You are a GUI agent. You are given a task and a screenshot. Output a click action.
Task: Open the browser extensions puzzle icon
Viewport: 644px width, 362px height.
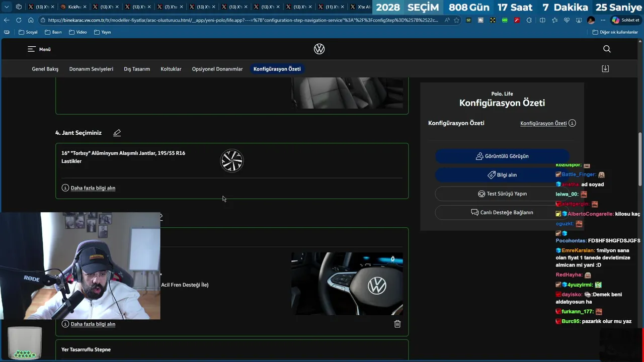pos(529,20)
